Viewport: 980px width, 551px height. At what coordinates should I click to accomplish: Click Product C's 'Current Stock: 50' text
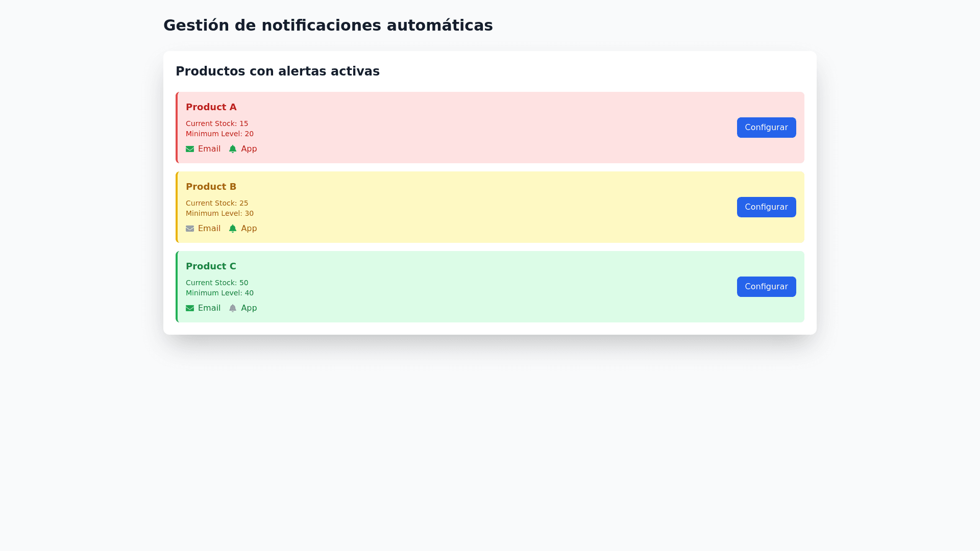pyautogui.click(x=217, y=283)
